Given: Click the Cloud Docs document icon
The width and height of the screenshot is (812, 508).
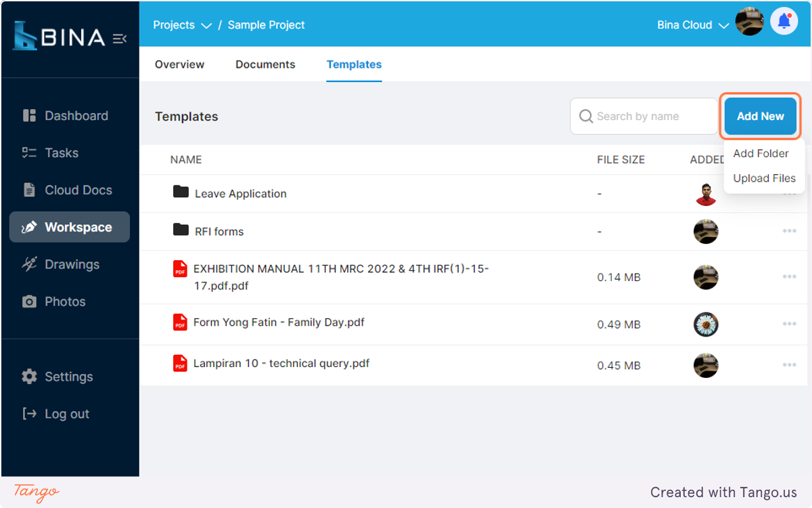Looking at the screenshot, I should click(x=29, y=190).
